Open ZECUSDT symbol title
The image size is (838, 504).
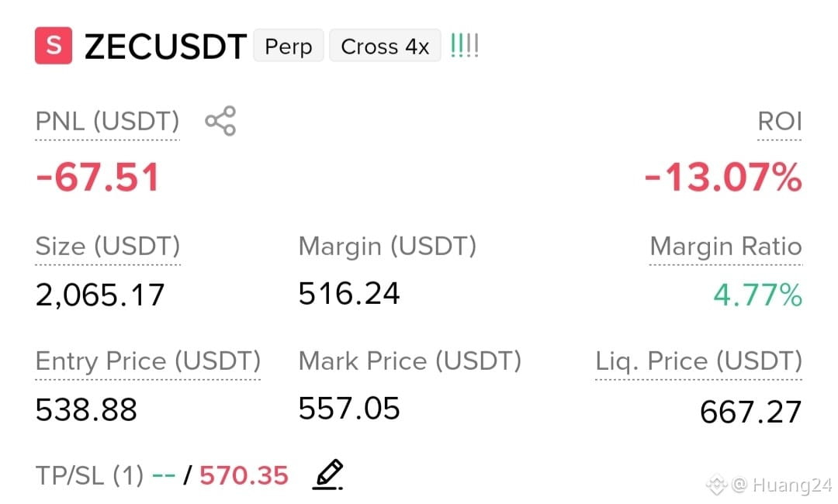[x=166, y=47]
